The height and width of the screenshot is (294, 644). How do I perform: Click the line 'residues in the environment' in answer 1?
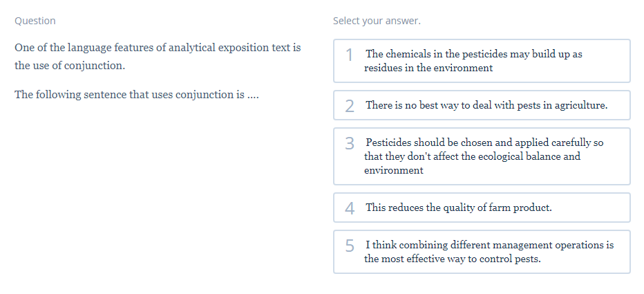pos(428,68)
